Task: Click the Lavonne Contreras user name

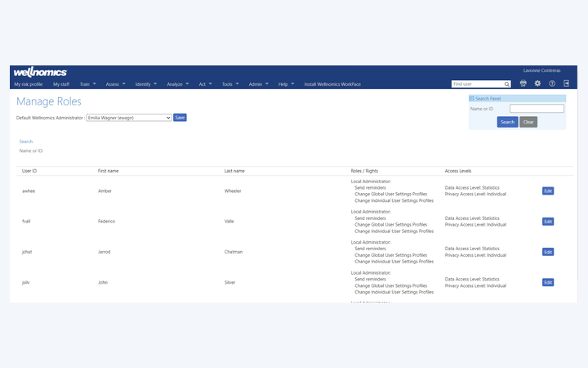Action: [542, 70]
